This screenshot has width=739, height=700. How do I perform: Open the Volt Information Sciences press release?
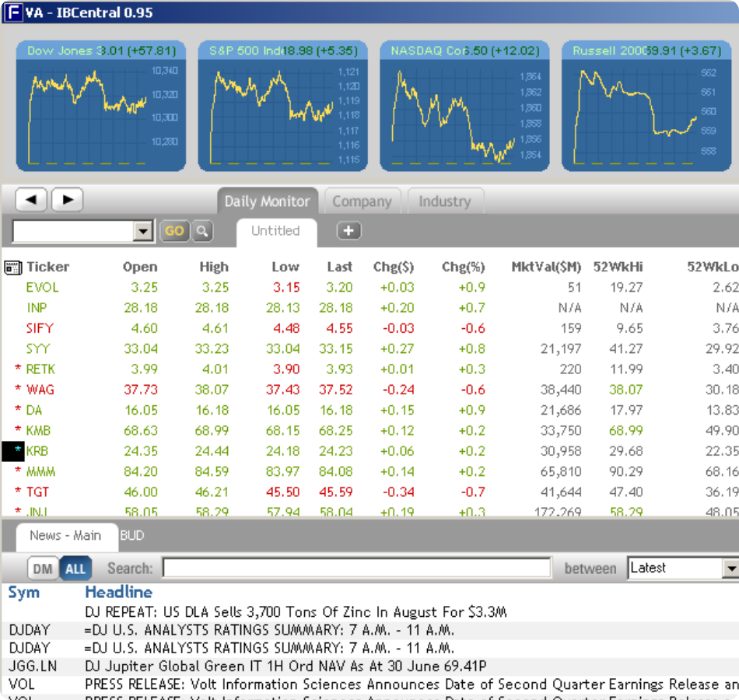pyautogui.click(x=412, y=684)
